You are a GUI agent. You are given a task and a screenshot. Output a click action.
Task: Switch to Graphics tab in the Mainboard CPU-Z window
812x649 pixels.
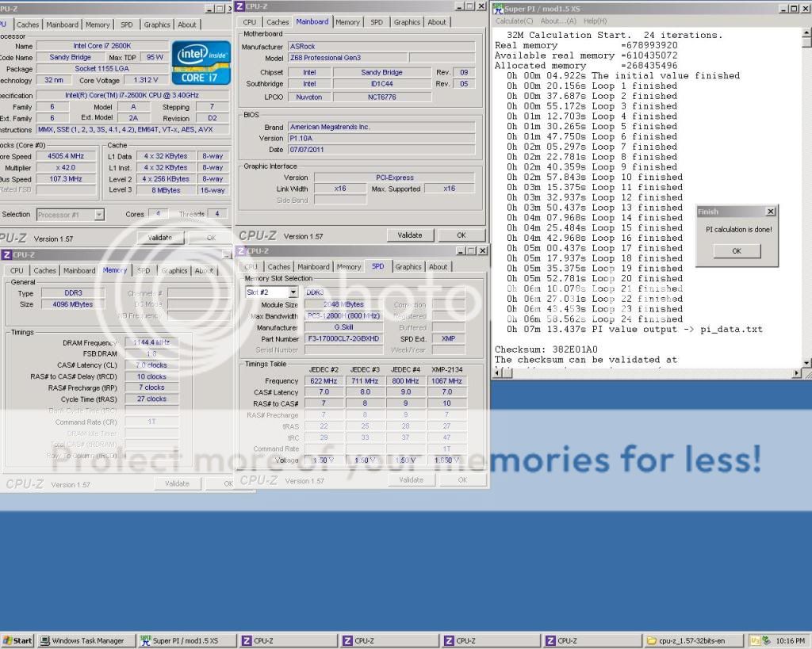[407, 22]
